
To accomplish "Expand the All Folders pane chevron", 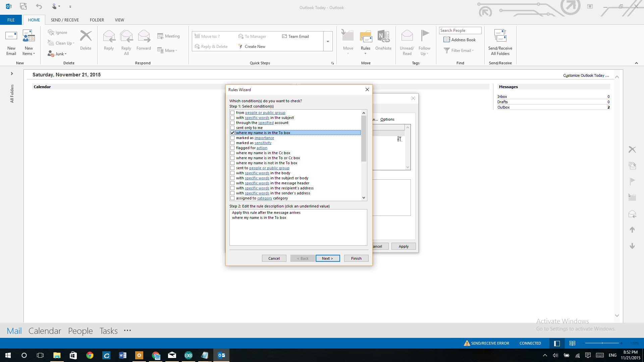I will 12,73.
